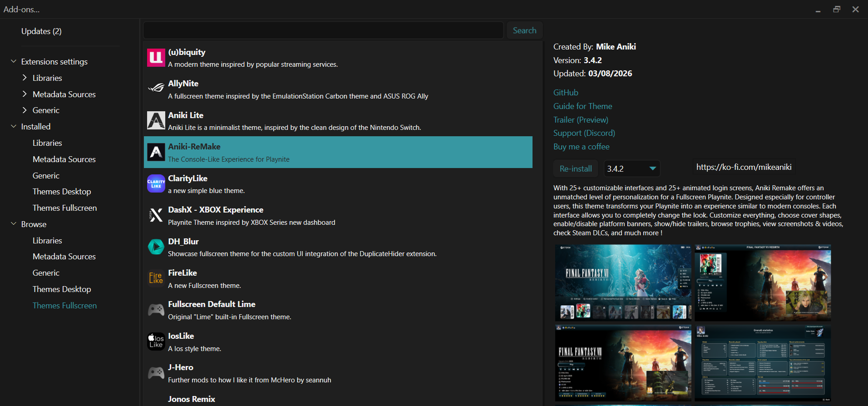Select Metadata Sources under Browse
Image resolution: width=868 pixels, height=406 pixels.
coord(64,257)
